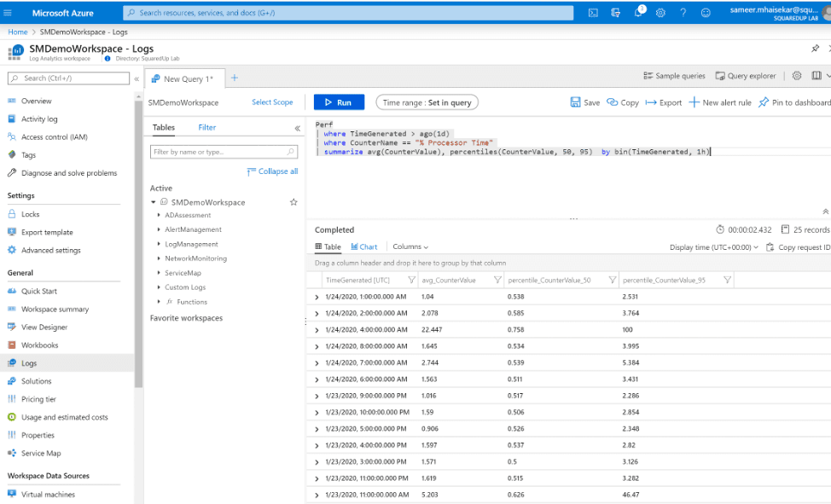The width and height of the screenshot is (831, 504).
Task: Filter the TimeGenerated column
Action: pos(411,280)
